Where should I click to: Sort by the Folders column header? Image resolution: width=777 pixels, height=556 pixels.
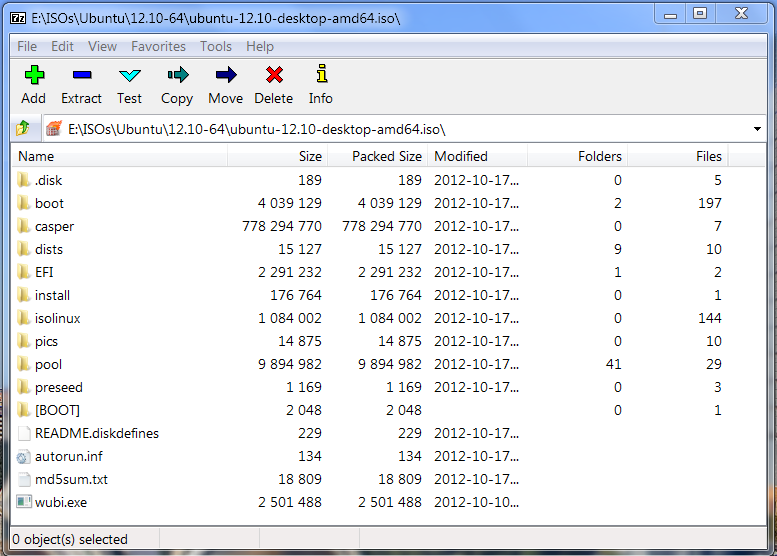tap(578, 156)
